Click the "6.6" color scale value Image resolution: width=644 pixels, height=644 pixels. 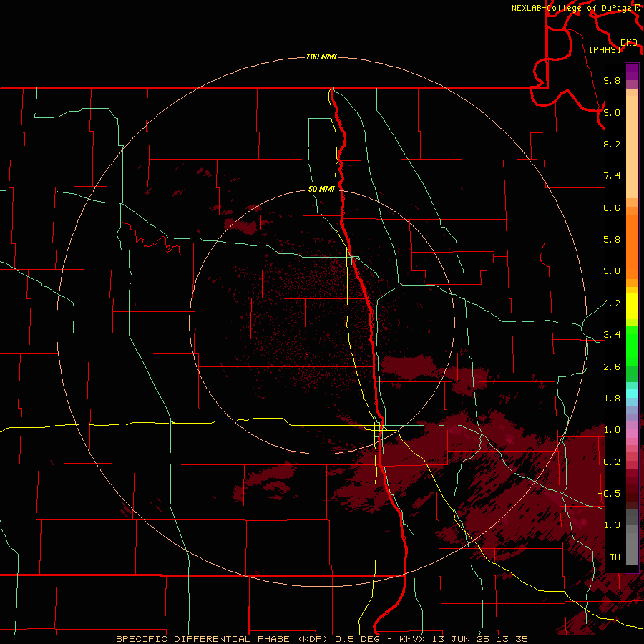612,208
